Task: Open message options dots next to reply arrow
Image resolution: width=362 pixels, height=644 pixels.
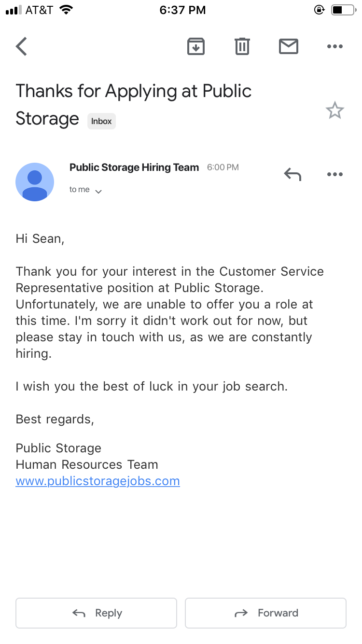Action: click(x=334, y=174)
